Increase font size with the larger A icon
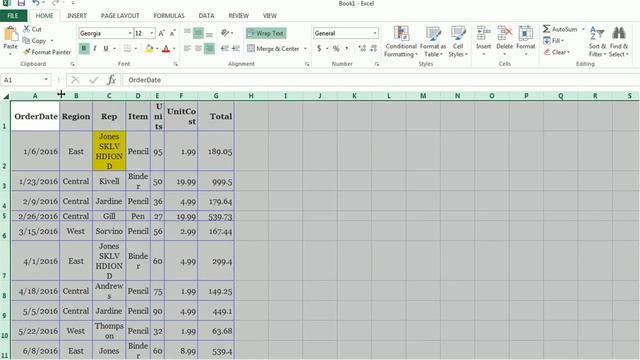 pos(162,33)
